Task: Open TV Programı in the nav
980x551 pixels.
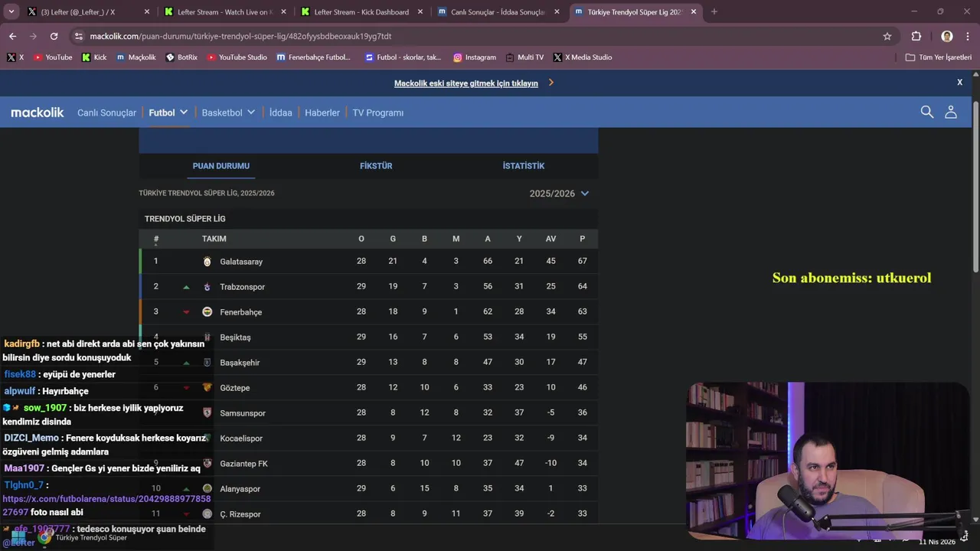Action: coord(377,112)
